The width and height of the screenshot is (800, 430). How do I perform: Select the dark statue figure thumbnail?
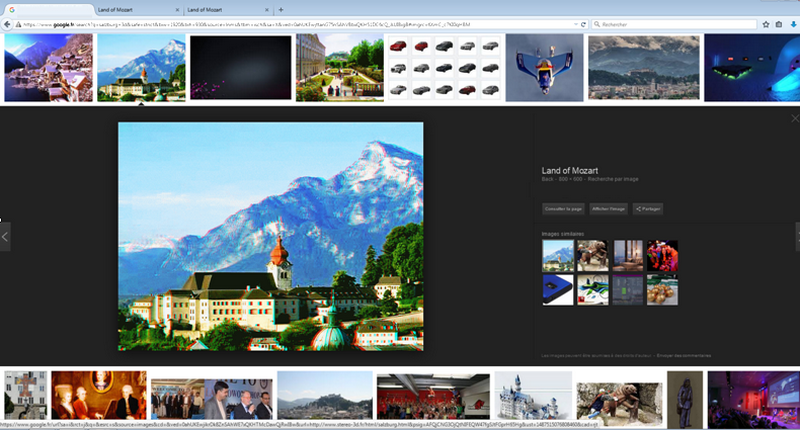[x=685, y=399]
